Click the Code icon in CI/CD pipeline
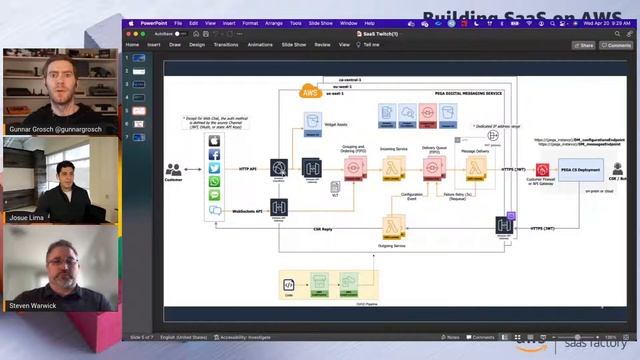 click(x=289, y=284)
